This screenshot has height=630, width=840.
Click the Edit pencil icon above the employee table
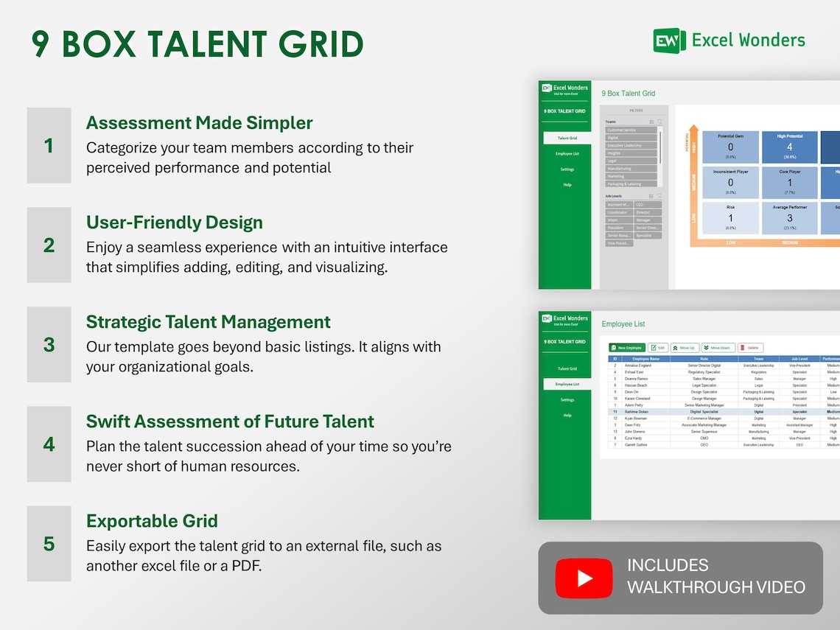click(653, 348)
